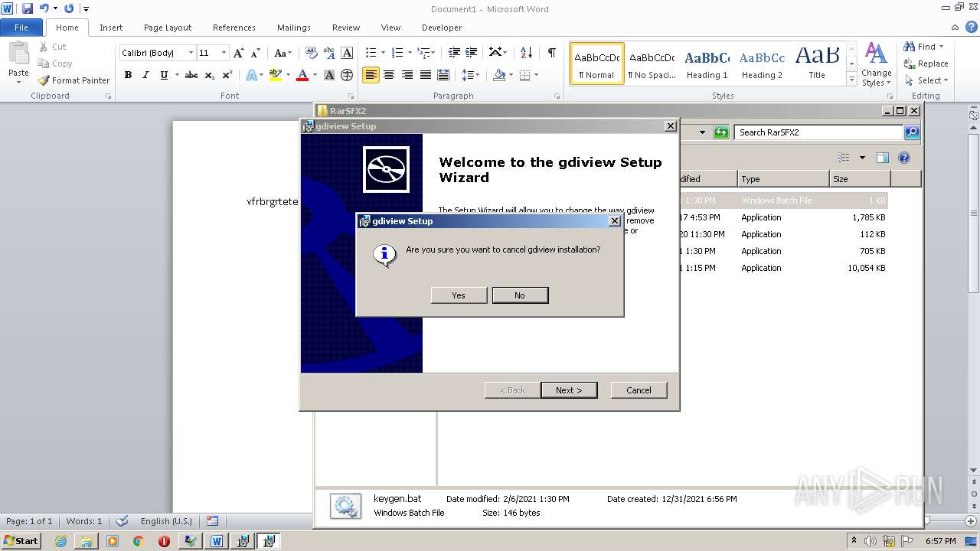Click proofing check icon in status bar
The width and height of the screenshot is (980, 551).
point(122,521)
